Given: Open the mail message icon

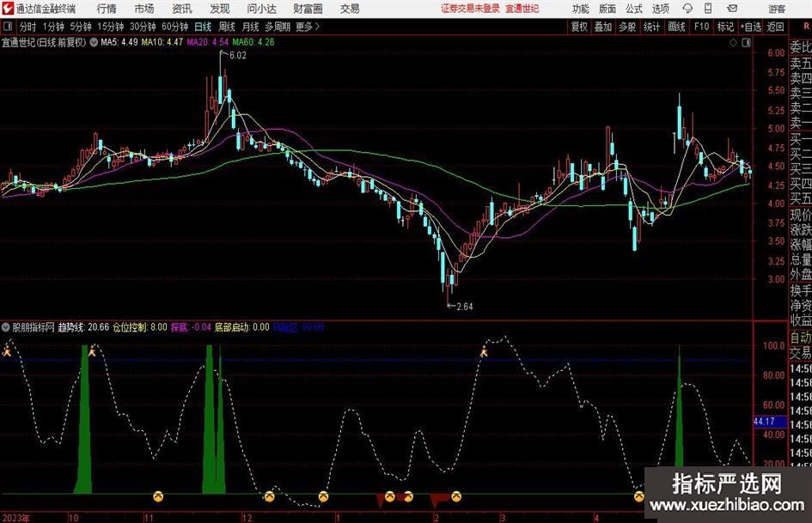Looking at the screenshot, I should (732, 9).
